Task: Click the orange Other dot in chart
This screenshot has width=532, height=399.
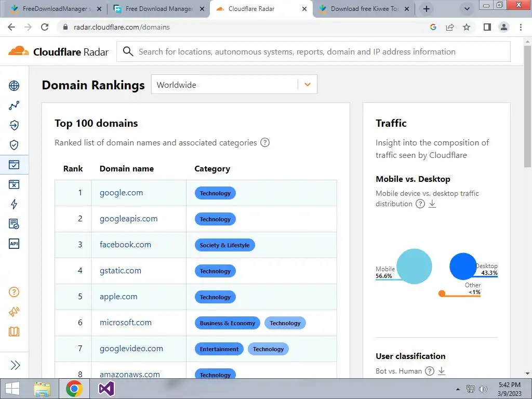Action: pyautogui.click(x=442, y=294)
